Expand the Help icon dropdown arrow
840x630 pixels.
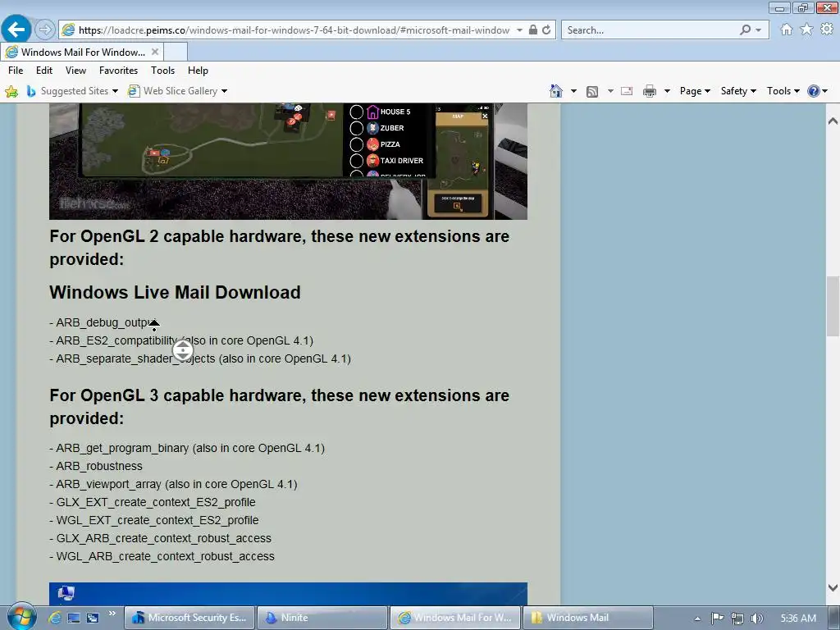coord(825,91)
